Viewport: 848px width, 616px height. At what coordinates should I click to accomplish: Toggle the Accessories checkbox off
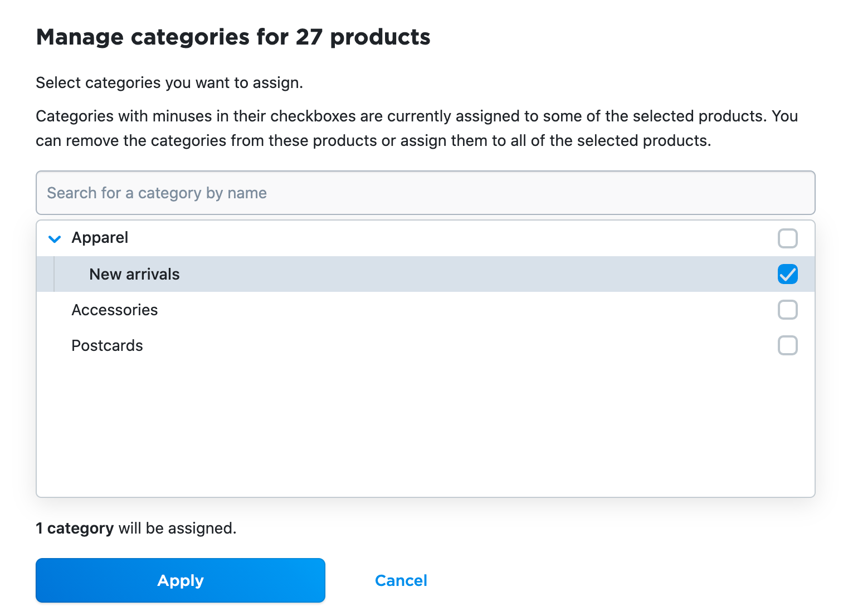(x=787, y=310)
